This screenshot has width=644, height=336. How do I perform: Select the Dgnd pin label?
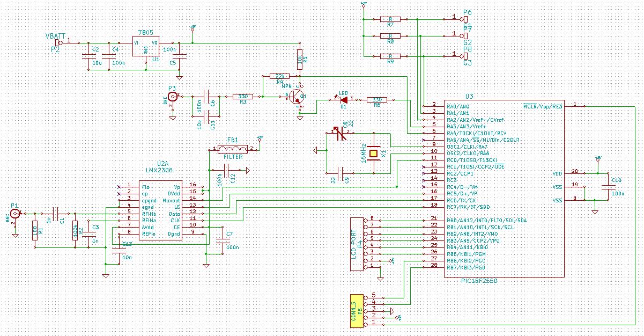tap(174, 233)
